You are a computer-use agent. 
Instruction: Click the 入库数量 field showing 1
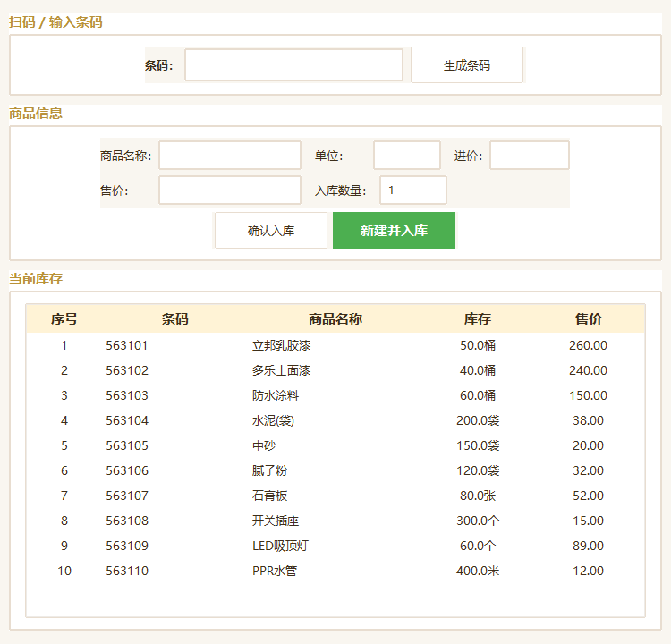(x=413, y=190)
